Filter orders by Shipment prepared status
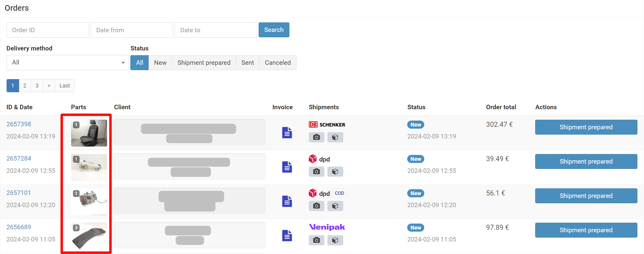644x254 pixels. pyautogui.click(x=204, y=63)
